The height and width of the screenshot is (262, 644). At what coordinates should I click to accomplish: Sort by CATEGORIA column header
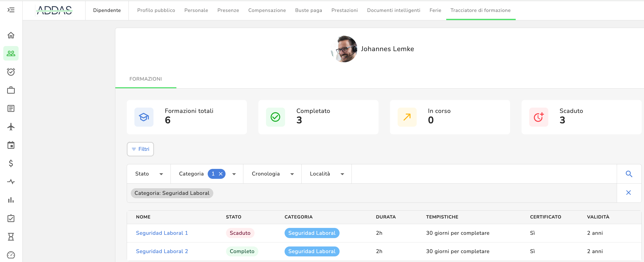(x=298, y=217)
